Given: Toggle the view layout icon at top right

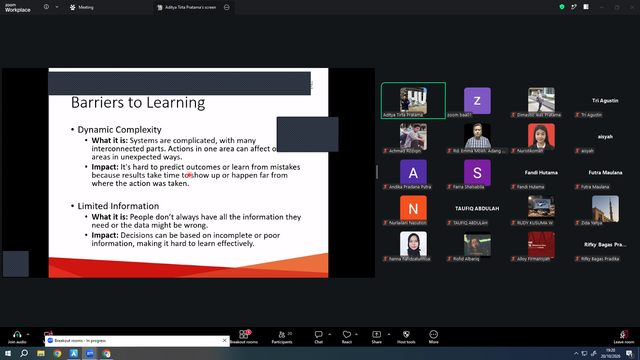Looking at the screenshot, I should tap(586, 7).
